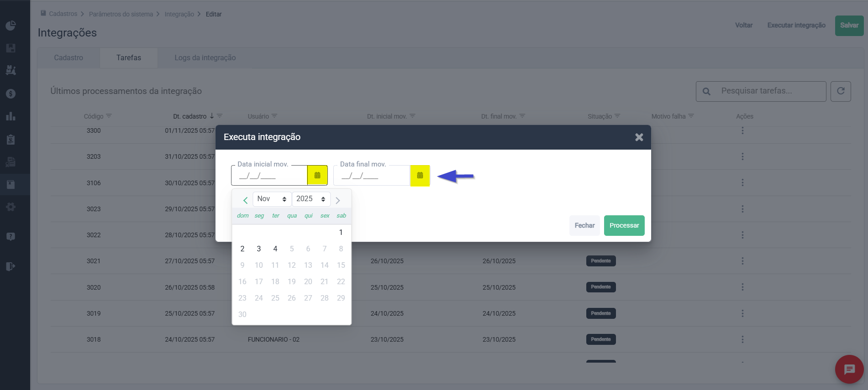
Task: Open actions menu for row 3019
Action: click(x=742, y=313)
